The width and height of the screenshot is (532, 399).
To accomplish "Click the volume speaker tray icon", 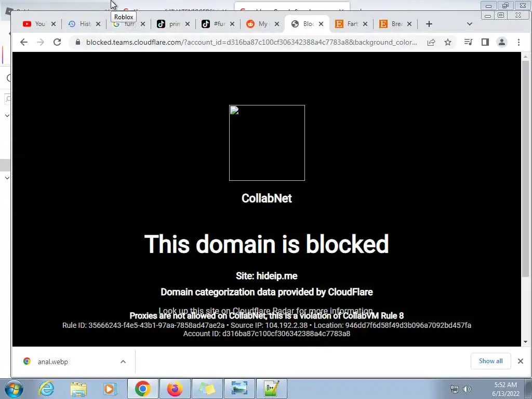I will click(467, 389).
